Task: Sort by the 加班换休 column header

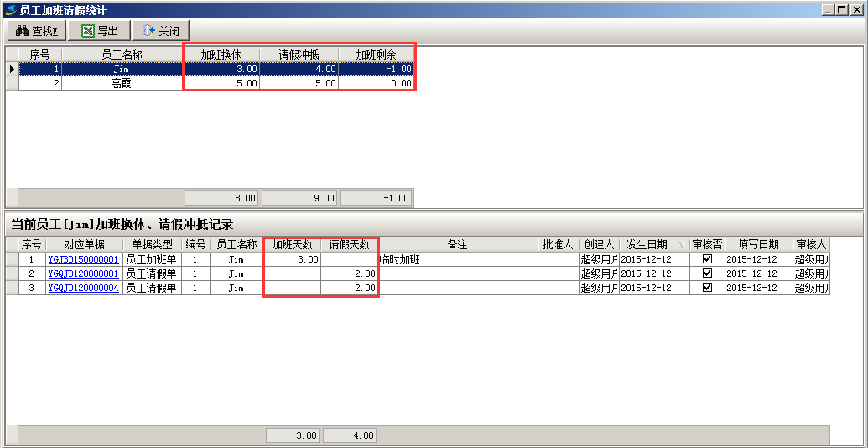Action: tap(221, 55)
